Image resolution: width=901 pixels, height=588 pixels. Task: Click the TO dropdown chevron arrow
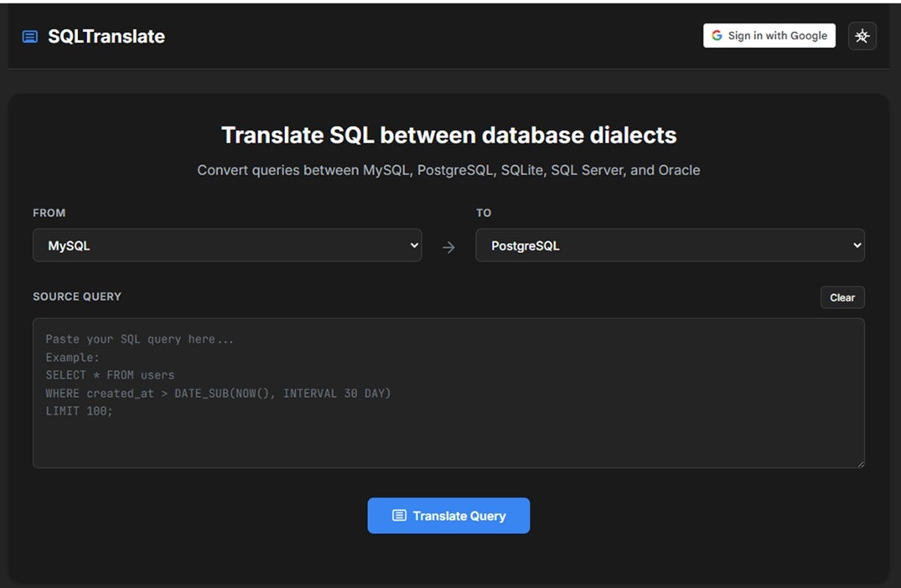coord(856,245)
